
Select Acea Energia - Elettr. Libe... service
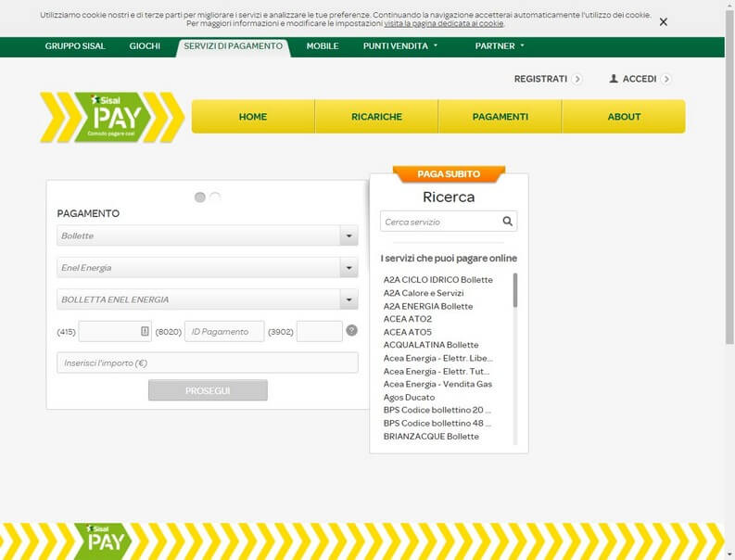tap(437, 358)
